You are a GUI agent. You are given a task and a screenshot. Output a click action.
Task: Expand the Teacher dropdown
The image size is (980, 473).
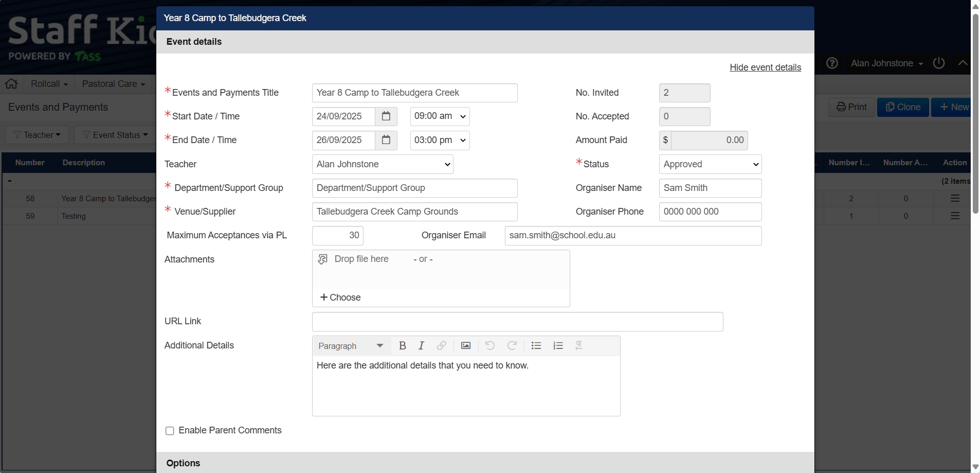pyautogui.click(x=383, y=164)
